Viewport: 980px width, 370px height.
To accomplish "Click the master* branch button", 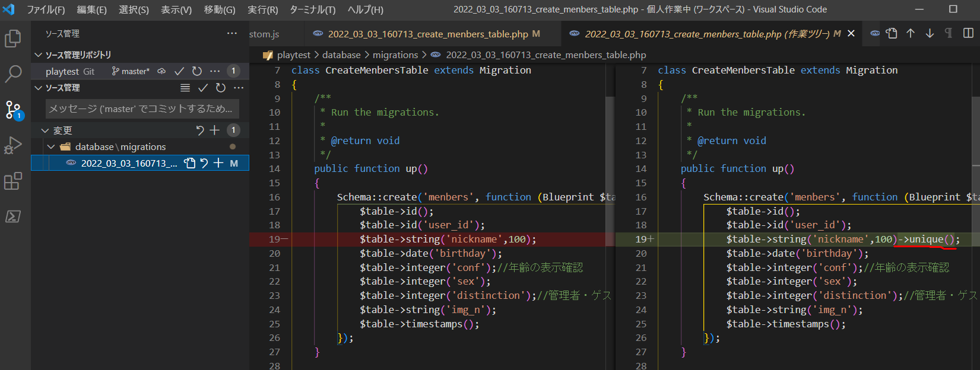I will tap(131, 71).
